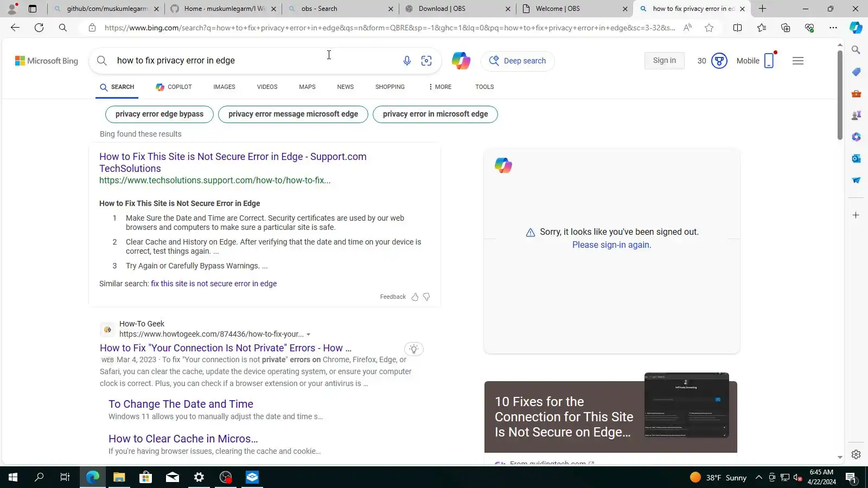Open taskbar Task View button
868x488 pixels.
65,478
